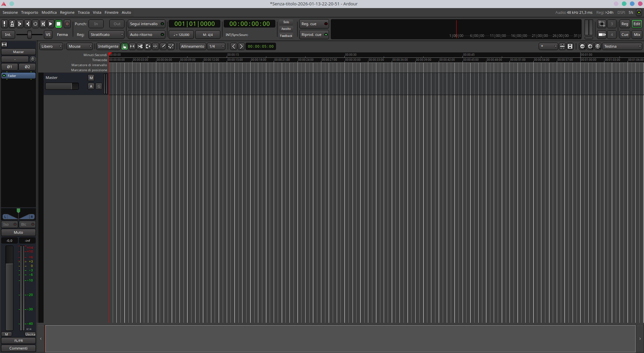The width and height of the screenshot is (644, 353).
Task: Toggle the metronome click icon
Action: 12,24
